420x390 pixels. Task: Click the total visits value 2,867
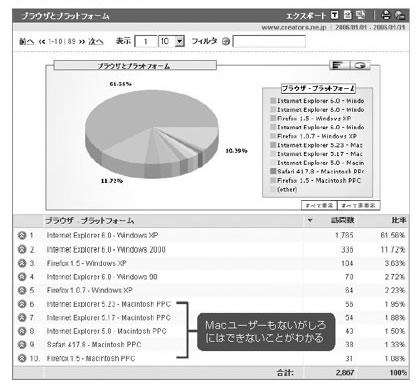345,372
